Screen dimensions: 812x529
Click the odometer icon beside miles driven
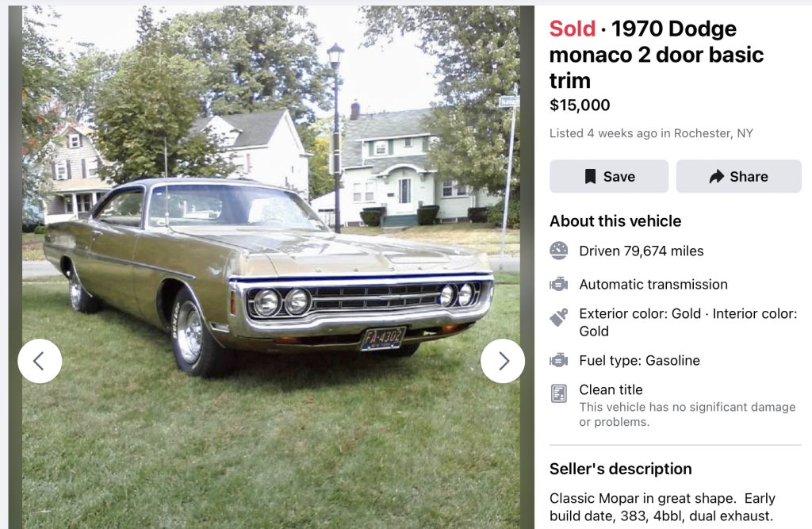(559, 251)
